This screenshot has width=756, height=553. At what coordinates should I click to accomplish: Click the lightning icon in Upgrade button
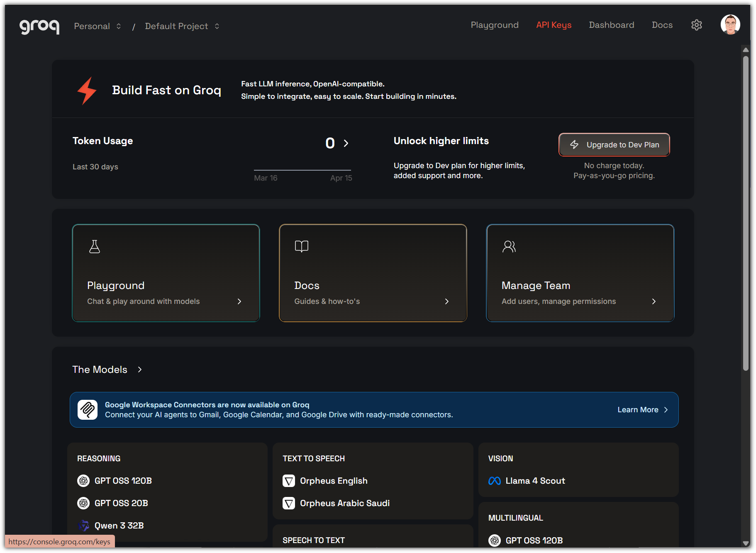point(574,144)
